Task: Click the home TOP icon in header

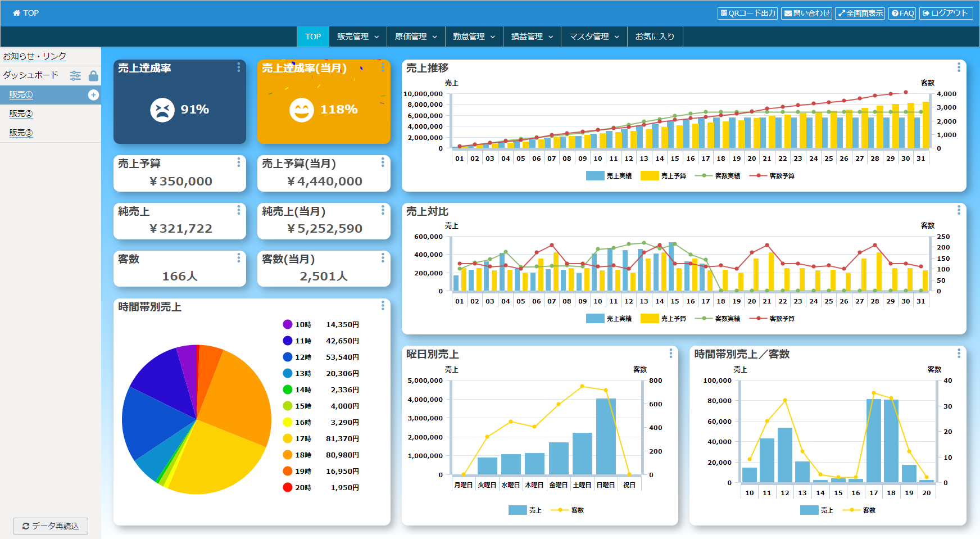Action: click(16, 13)
